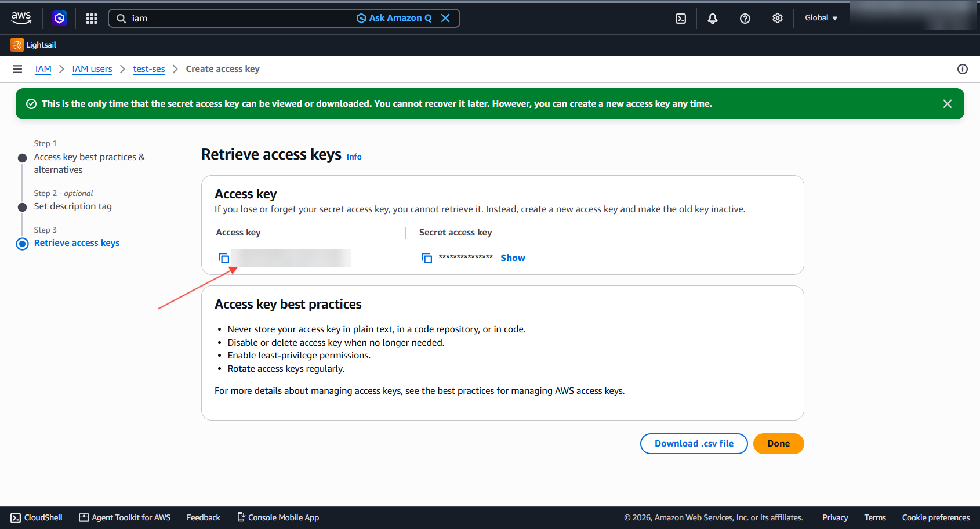This screenshot has width=980, height=529.
Task: Copy the secret access key
Action: pyautogui.click(x=427, y=258)
